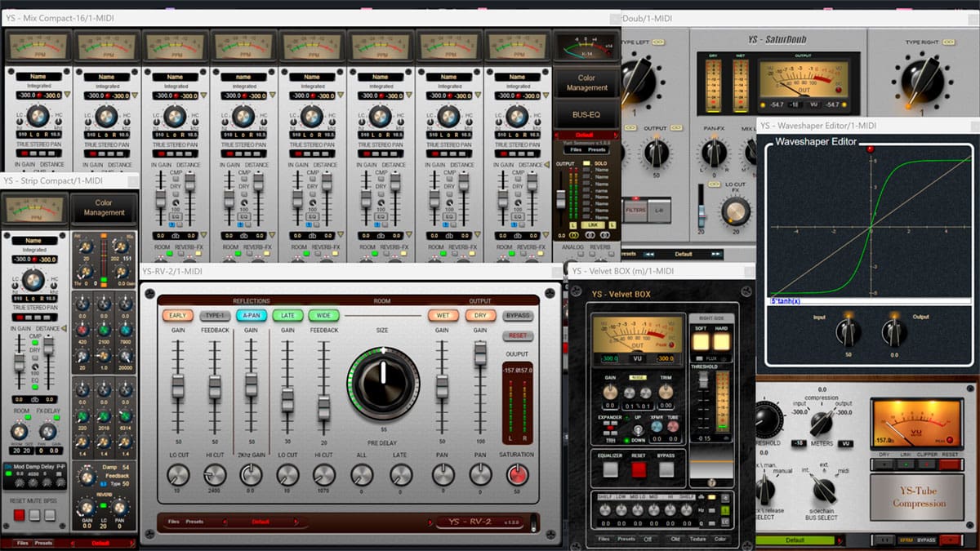This screenshot has width=980, height=551.
Task: Open the Files menu in YS-RV-2
Action: (x=173, y=521)
